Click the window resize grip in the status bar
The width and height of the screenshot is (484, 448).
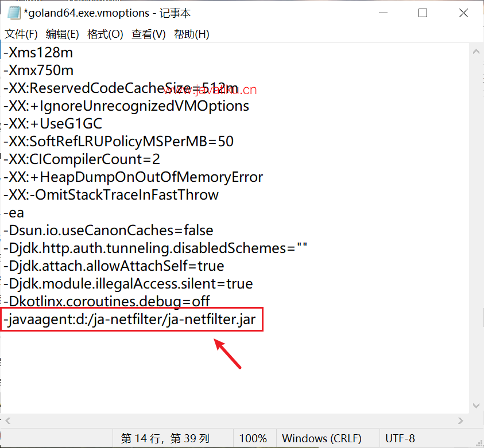[x=479, y=443]
